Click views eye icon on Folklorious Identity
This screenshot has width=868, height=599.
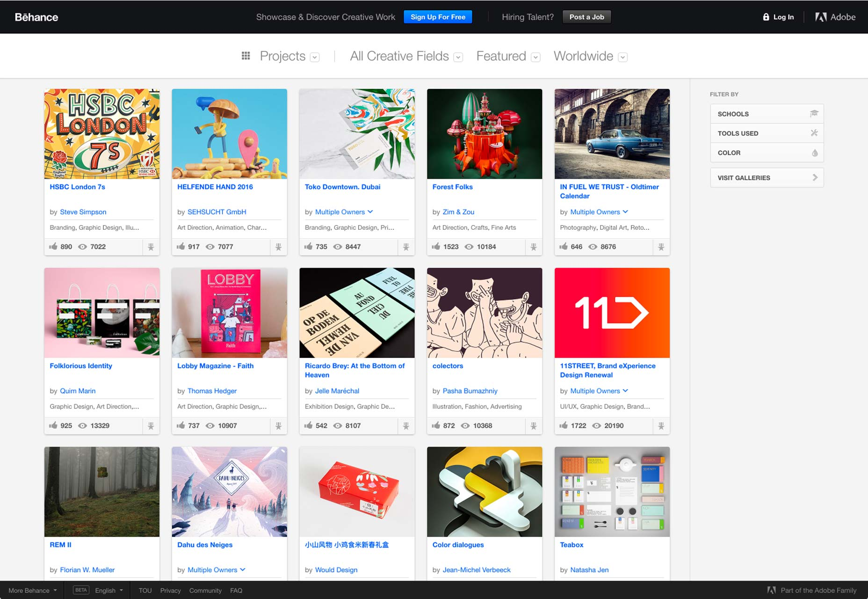click(x=83, y=426)
